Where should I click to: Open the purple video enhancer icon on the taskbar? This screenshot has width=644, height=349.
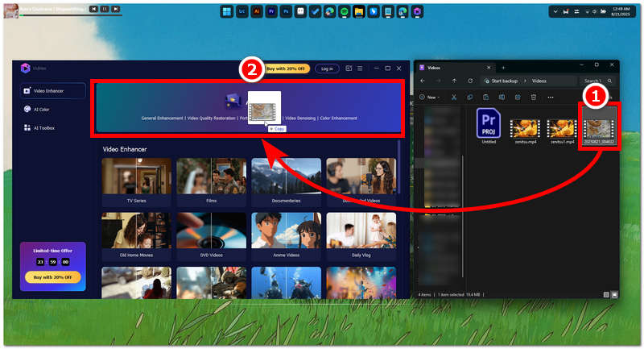click(x=417, y=11)
